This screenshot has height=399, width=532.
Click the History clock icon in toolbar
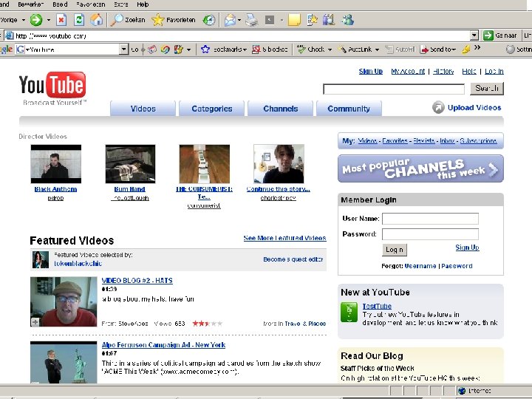point(209,20)
